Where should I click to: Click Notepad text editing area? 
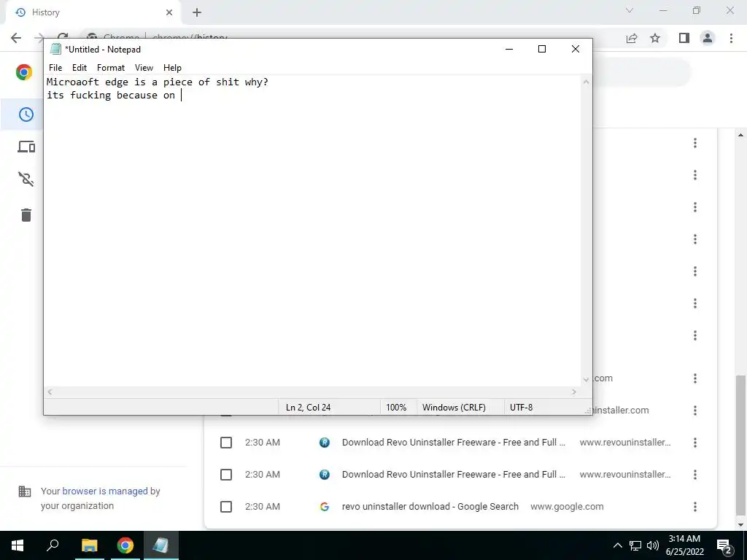(x=312, y=230)
